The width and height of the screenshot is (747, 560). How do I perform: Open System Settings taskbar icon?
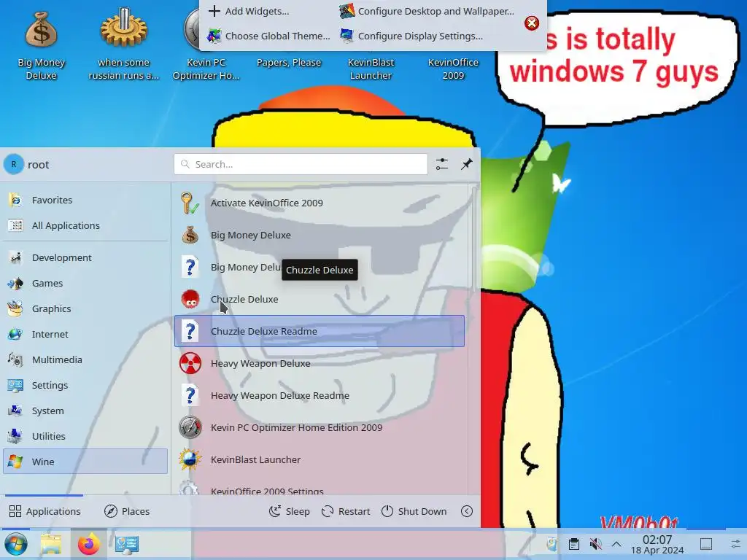click(127, 544)
